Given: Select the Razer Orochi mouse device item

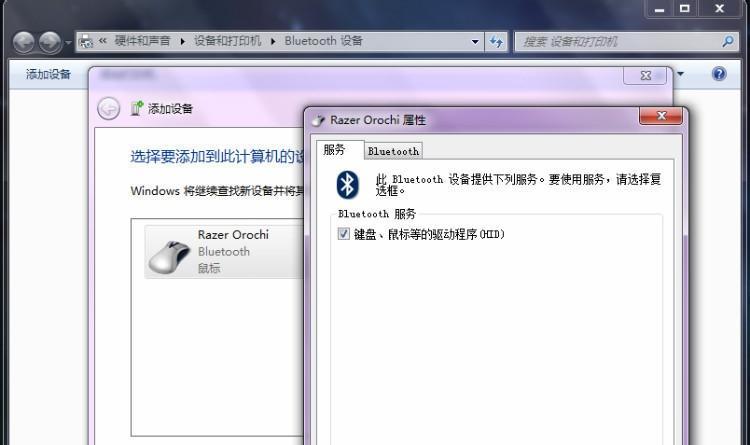Looking at the screenshot, I should (223, 252).
